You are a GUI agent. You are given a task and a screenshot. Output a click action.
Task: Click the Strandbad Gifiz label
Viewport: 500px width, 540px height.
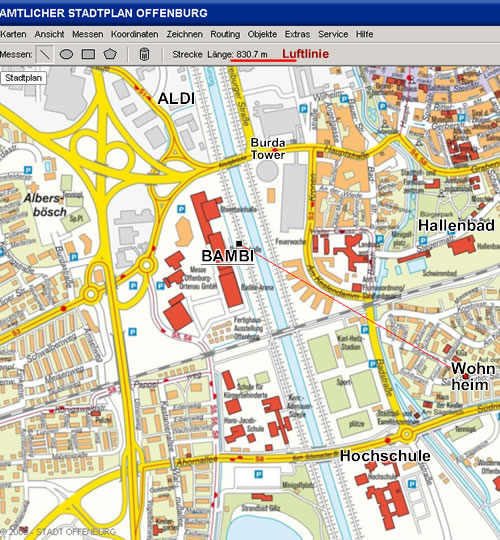261,508
